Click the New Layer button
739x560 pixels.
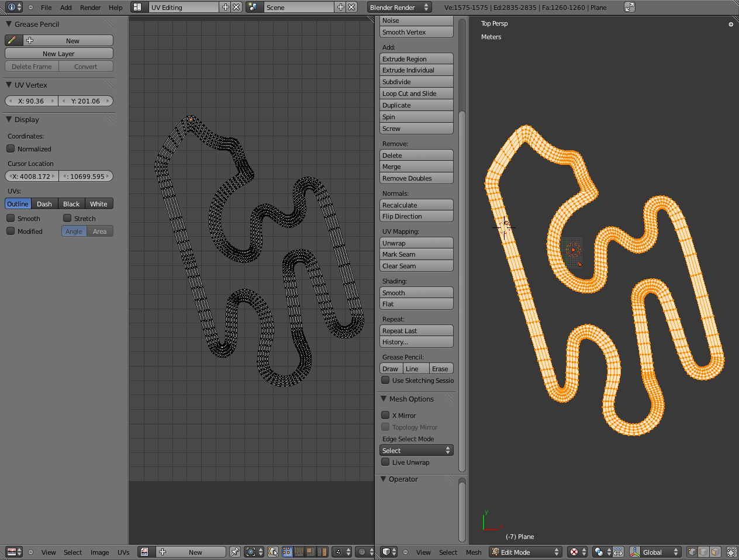(59, 53)
